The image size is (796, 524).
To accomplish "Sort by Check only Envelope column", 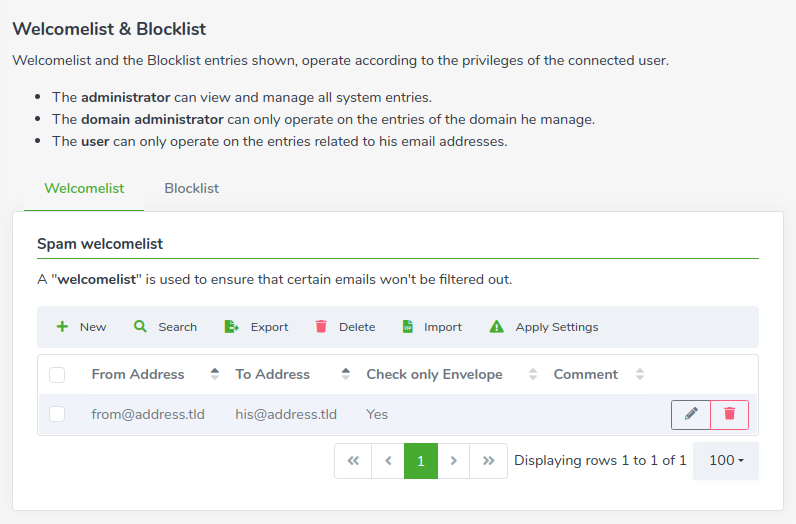I will click(x=533, y=374).
